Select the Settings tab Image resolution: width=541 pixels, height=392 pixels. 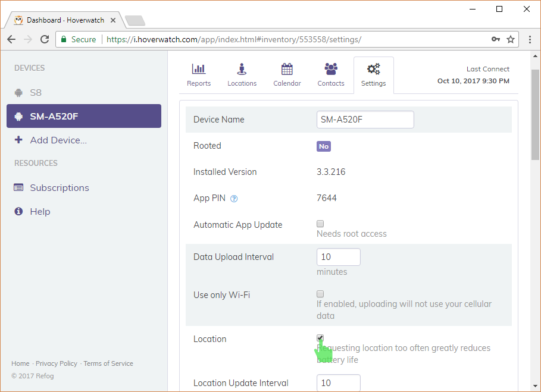(x=374, y=75)
